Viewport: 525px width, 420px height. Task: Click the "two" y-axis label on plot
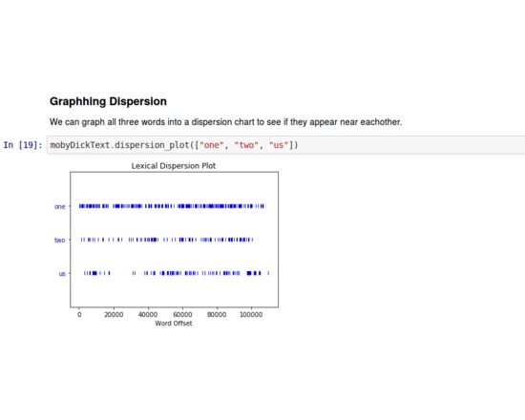(59, 241)
